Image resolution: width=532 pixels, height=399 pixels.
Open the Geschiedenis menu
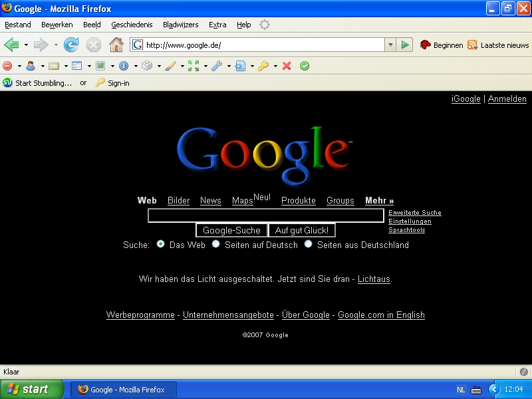pos(132,25)
